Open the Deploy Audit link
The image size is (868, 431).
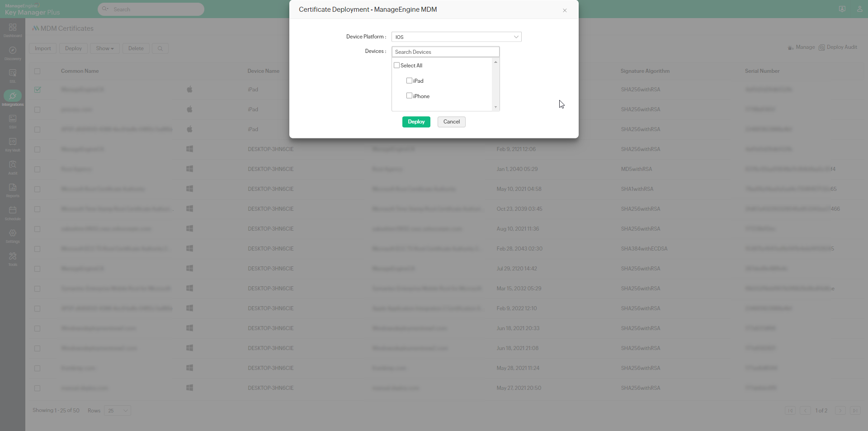click(x=838, y=47)
